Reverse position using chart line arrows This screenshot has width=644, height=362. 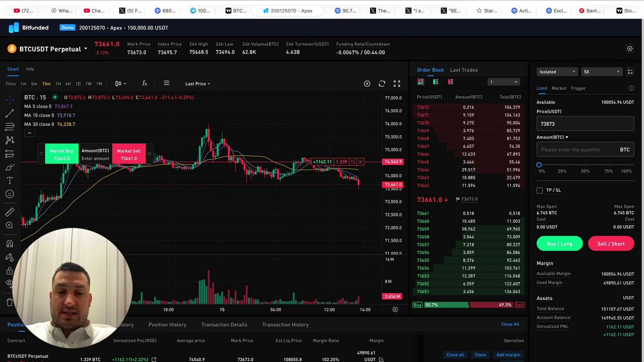[353, 162]
